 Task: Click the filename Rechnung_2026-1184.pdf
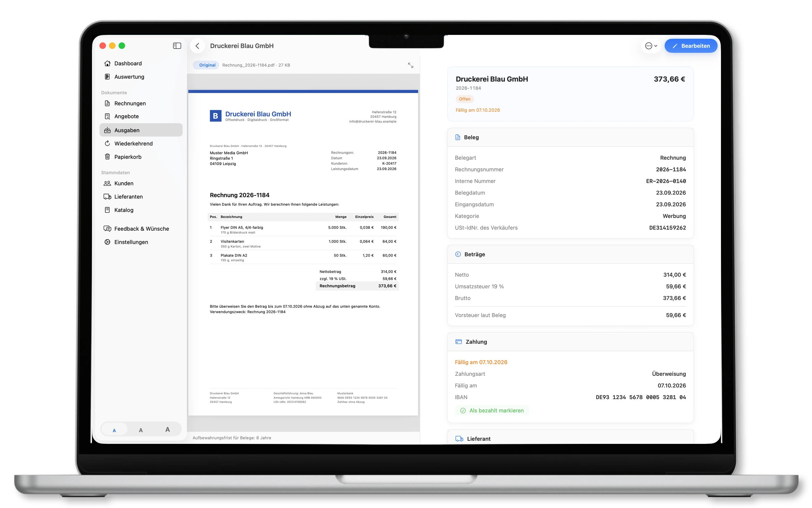click(248, 65)
